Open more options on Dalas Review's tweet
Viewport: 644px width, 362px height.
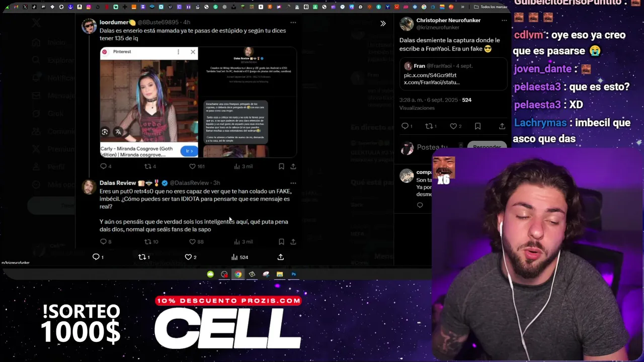click(293, 183)
